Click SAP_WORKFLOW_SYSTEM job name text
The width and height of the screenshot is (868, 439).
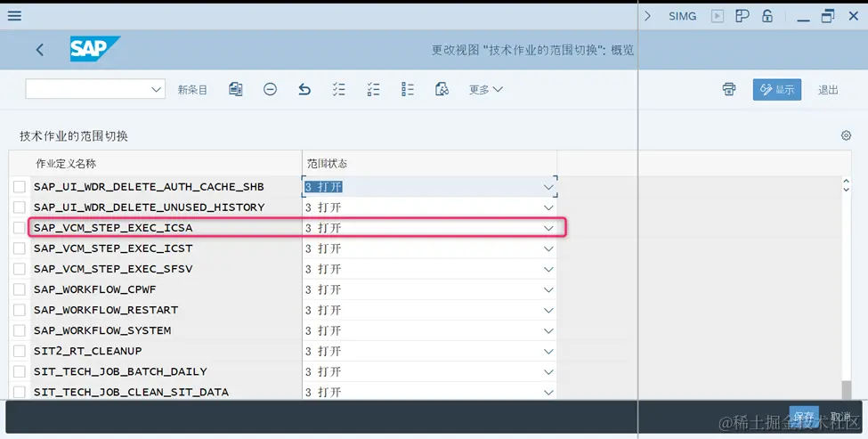coord(102,330)
